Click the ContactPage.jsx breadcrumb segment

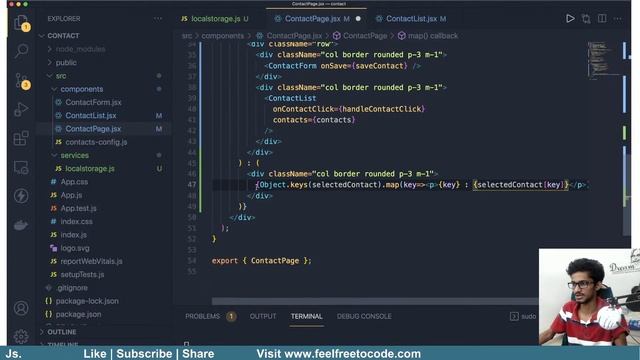pos(294,36)
